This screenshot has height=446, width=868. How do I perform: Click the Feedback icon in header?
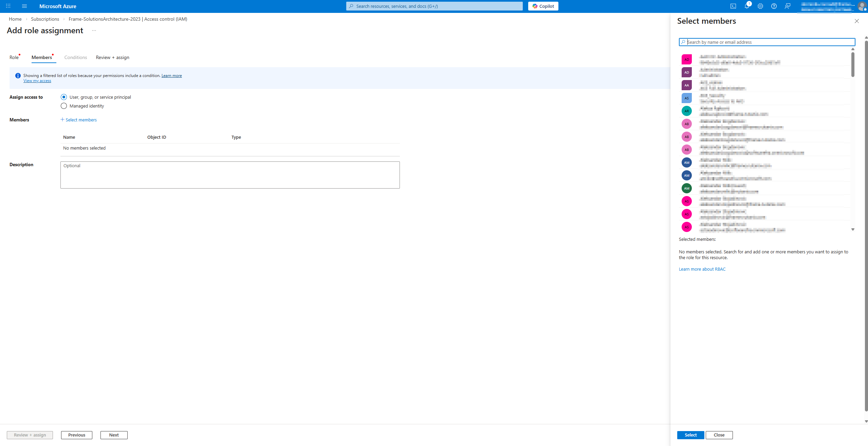pyautogui.click(x=788, y=6)
